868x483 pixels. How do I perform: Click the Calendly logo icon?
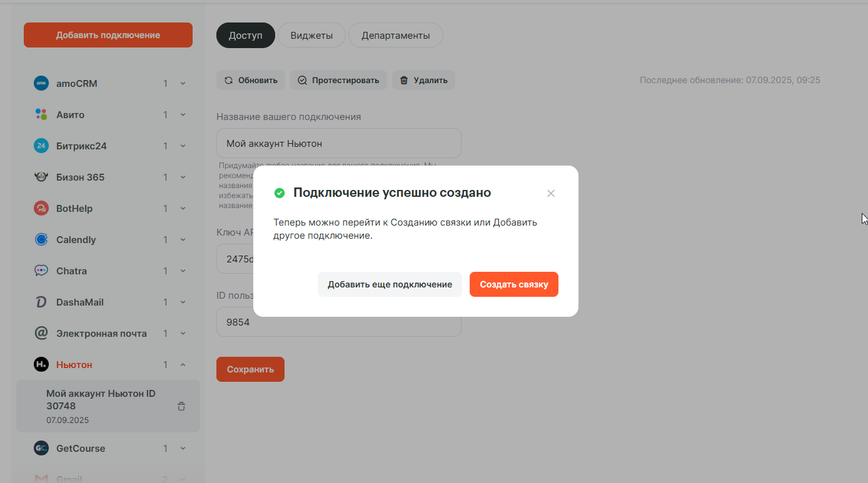pos(41,240)
